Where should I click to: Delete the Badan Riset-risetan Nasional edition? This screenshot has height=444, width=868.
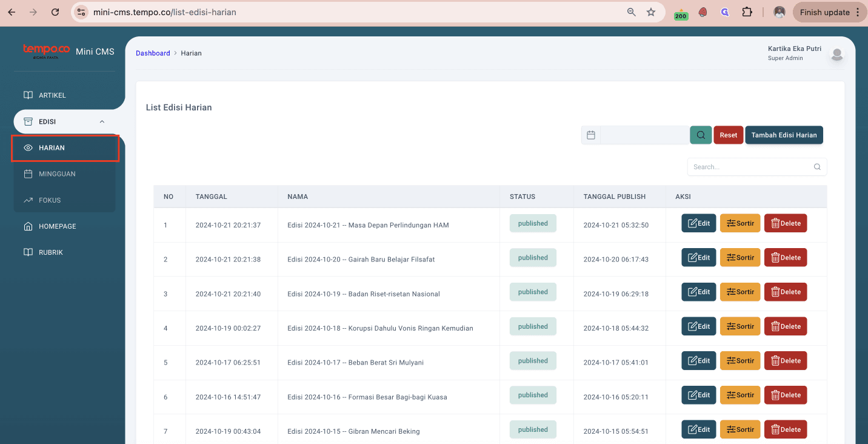pos(786,292)
